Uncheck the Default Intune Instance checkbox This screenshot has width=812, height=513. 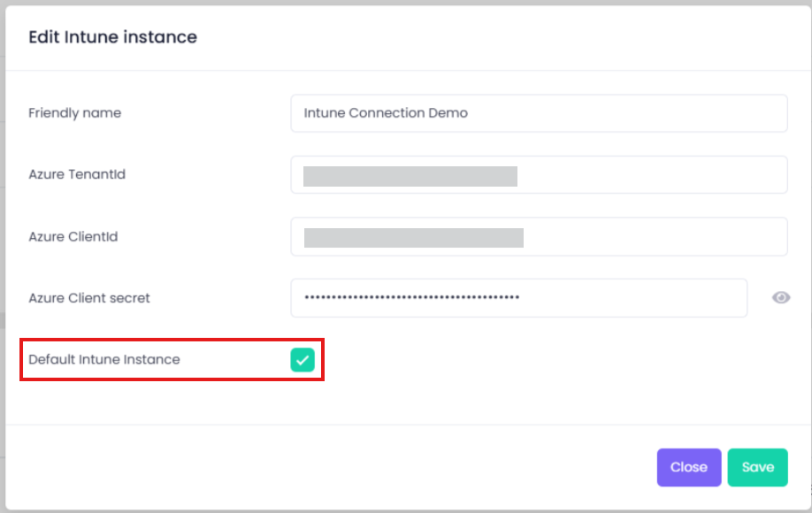[x=303, y=360]
